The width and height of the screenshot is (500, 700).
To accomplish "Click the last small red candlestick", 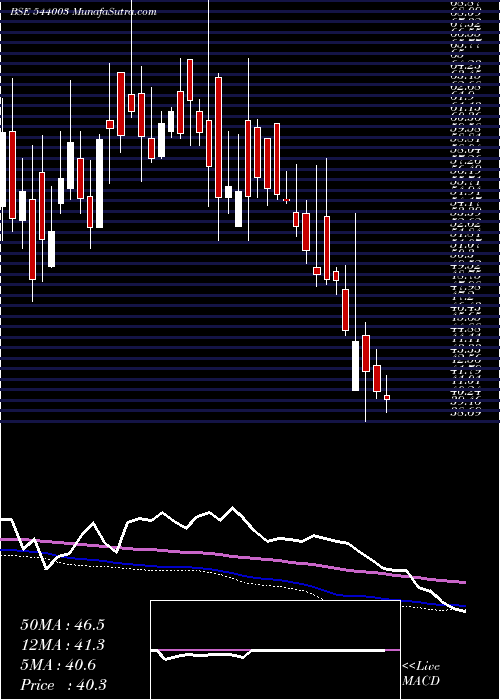I will [x=387, y=397].
